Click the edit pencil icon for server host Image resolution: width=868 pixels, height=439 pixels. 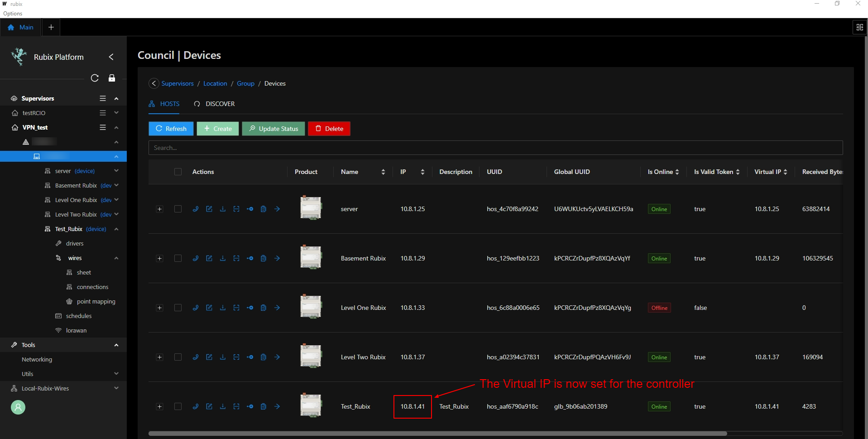[x=209, y=209]
